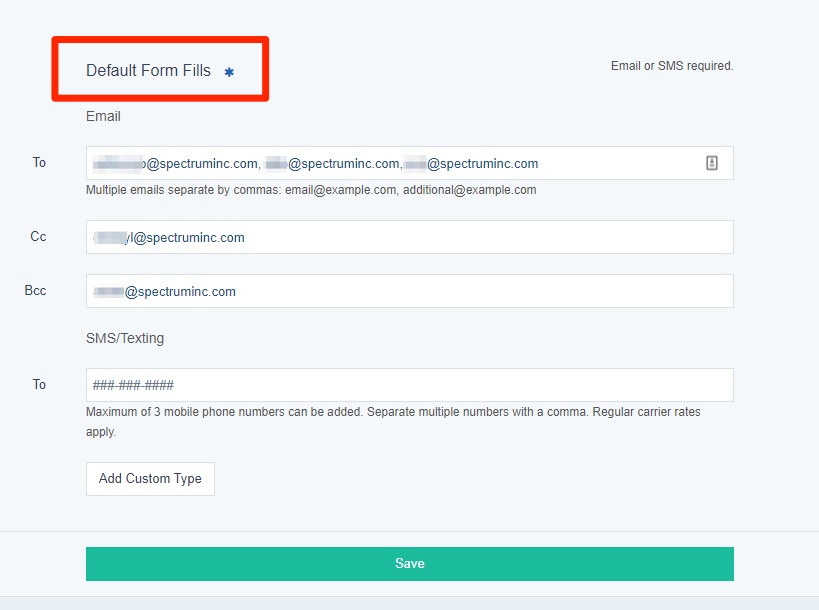This screenshot has width=819, height=610.
Task: Click the third email address in To field
Action: [471, 164]
